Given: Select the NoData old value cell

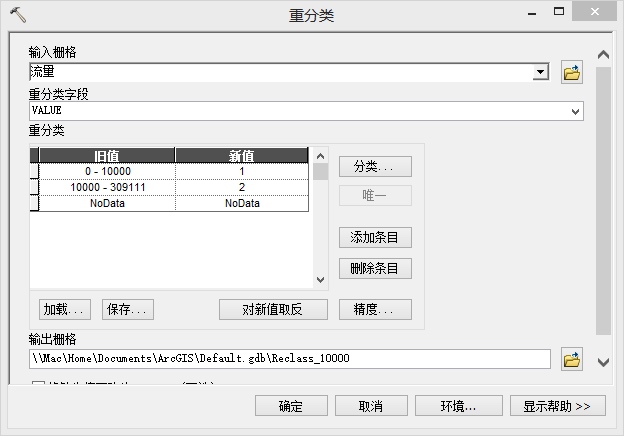Looking at the screenshot, I should [107, 203].
